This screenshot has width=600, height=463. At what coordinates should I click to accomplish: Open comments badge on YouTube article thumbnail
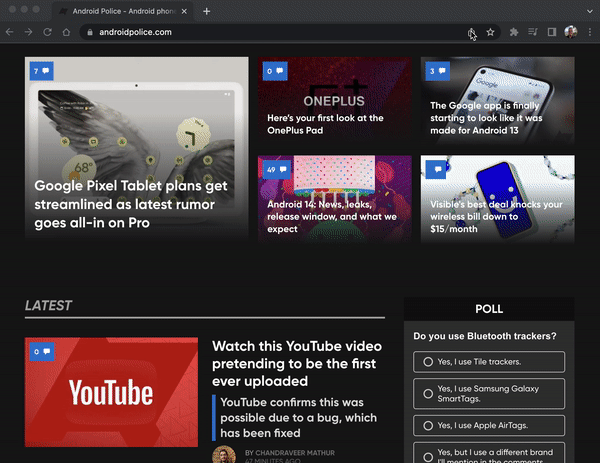pyautogui.click(x=42, y=351)
